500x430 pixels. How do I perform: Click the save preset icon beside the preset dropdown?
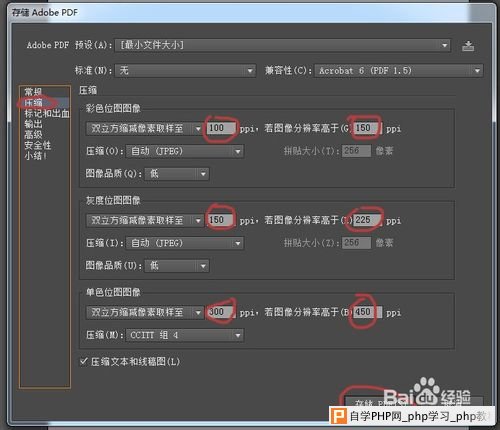coord(468,46)
